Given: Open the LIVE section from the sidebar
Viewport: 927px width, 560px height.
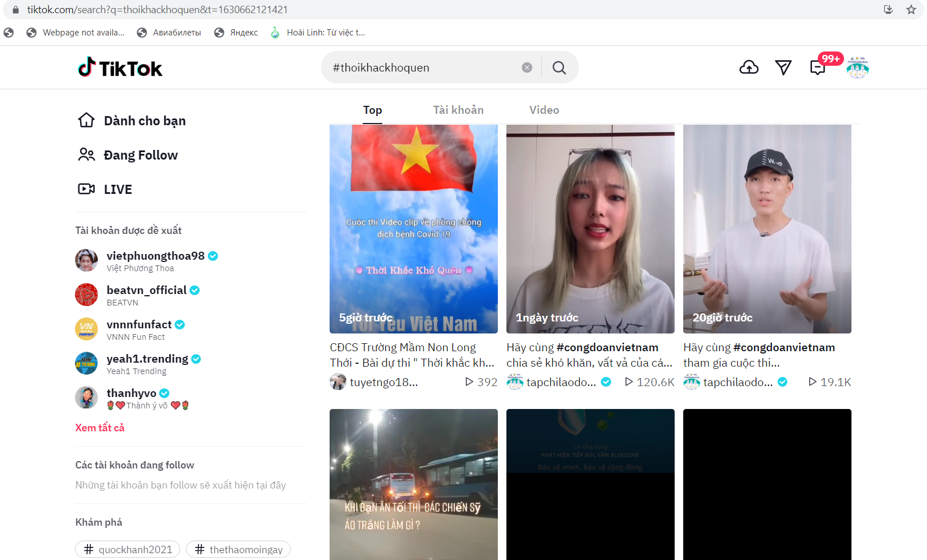Looking at the screenshot, I should pos(118,189).
